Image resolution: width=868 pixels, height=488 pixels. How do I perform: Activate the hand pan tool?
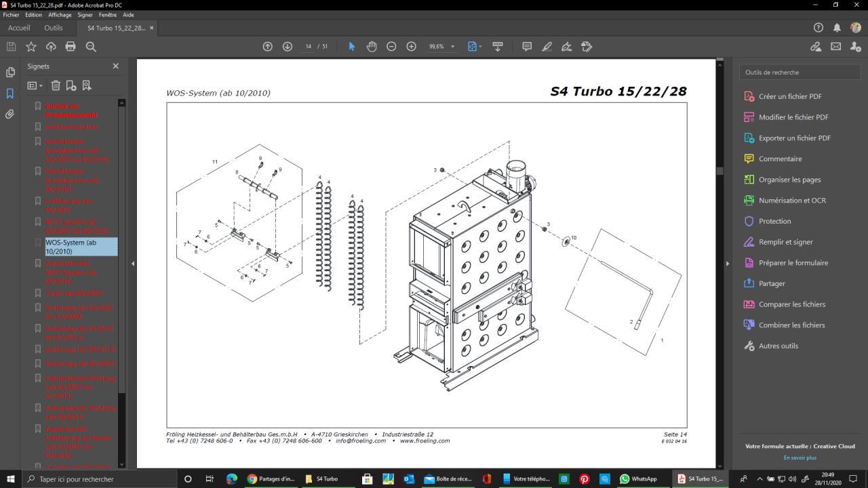click(372, 47)
